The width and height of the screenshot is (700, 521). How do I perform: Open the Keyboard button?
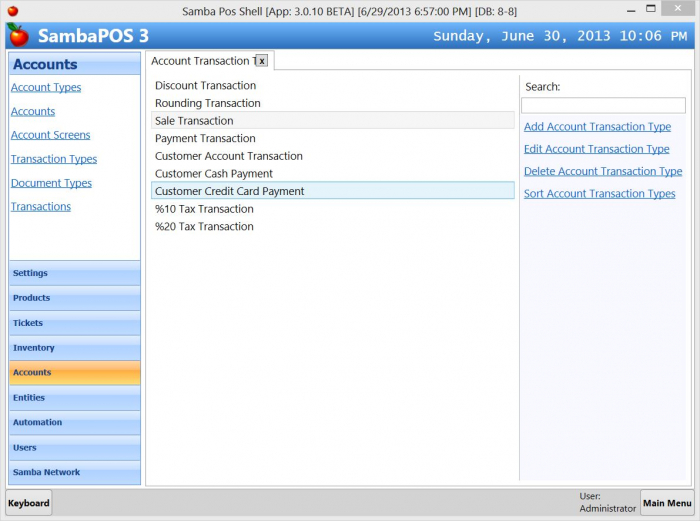pyautogui.click(x=29, y=503)
